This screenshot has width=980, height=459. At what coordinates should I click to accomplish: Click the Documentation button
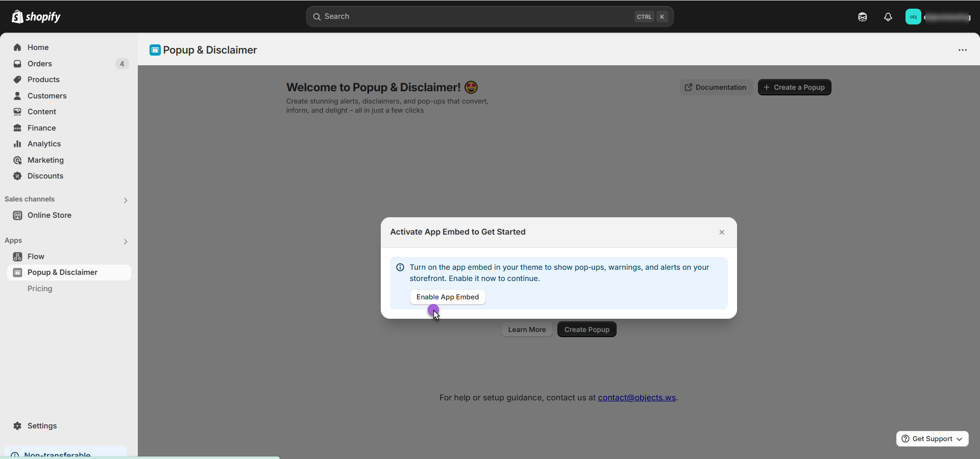tap(716, 87)
